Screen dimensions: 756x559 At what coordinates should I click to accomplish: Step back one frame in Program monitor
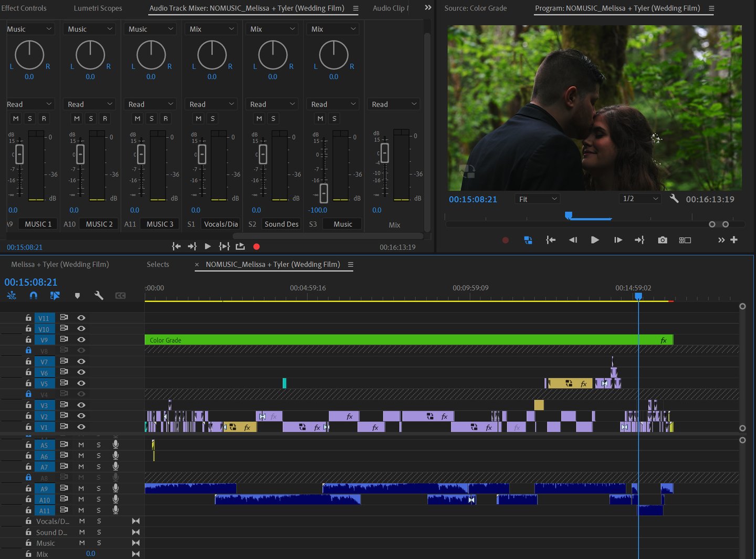tap(573, 240)
